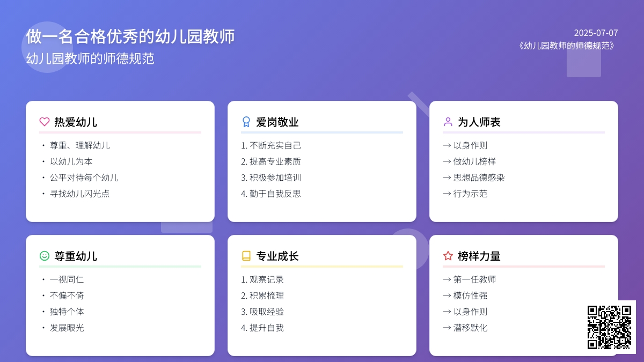
Task: Click the reference 《幼儿园教师的师德规范》
Action: pos(567,46)
